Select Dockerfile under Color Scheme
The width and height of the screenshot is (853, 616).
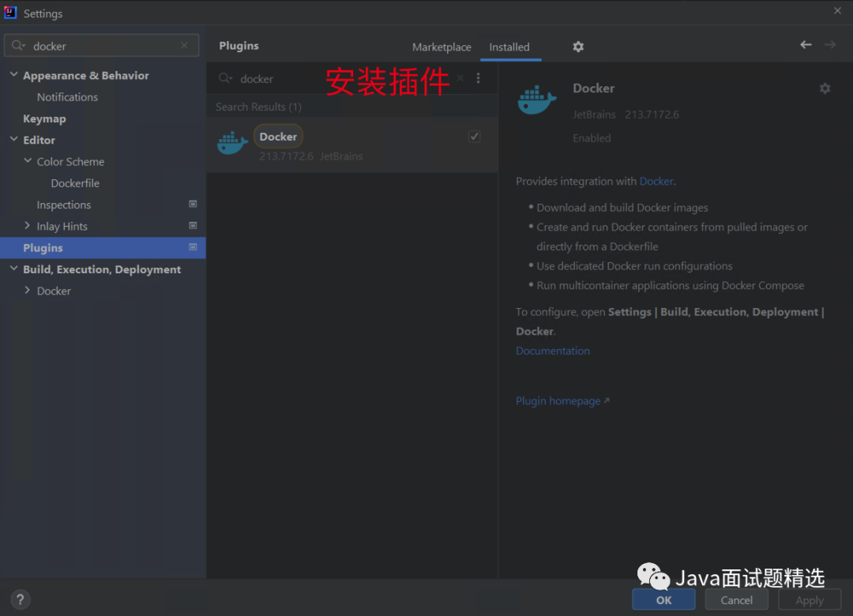click(75, 183)
